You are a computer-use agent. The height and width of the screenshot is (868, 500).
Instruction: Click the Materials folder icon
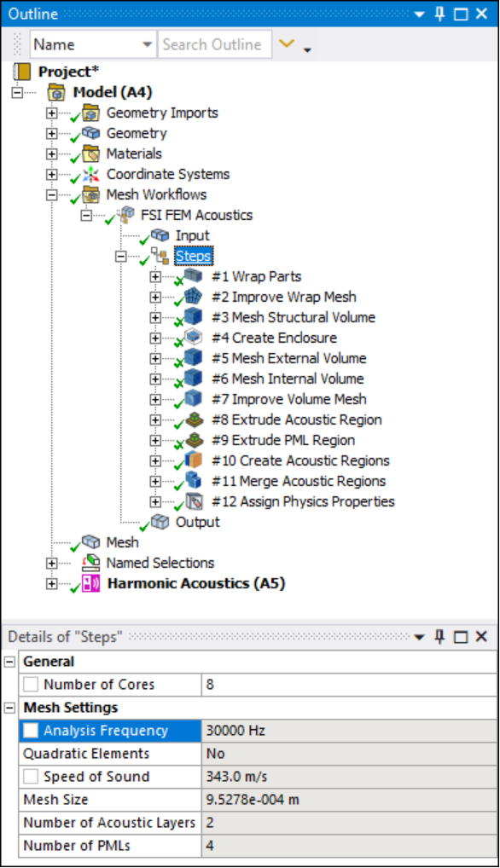tap(90, 153)
